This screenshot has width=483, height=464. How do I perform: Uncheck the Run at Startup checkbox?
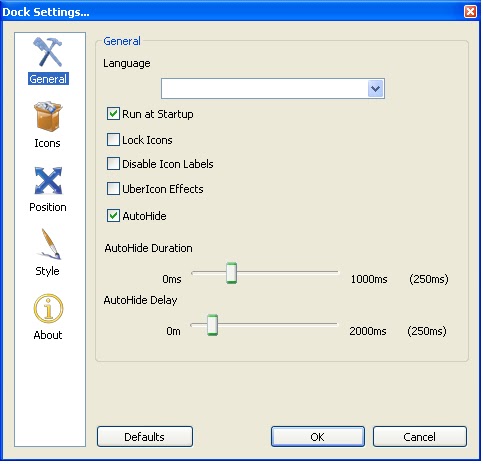(113, 114)
